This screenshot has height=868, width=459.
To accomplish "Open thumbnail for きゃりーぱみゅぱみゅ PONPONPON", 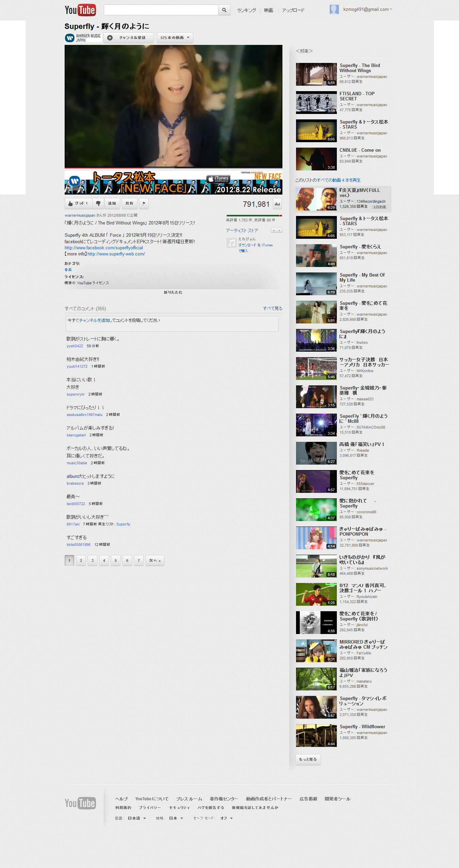I will point(316,538).
